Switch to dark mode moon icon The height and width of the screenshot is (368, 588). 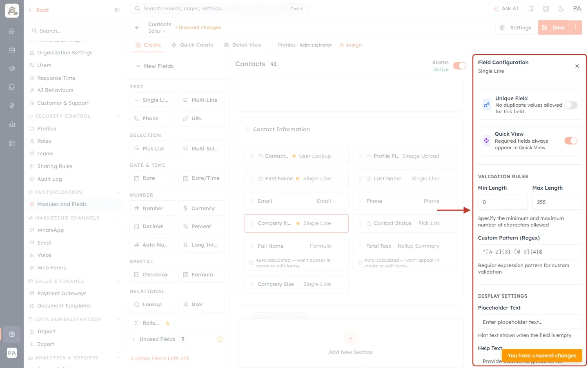tap(561, 9)
